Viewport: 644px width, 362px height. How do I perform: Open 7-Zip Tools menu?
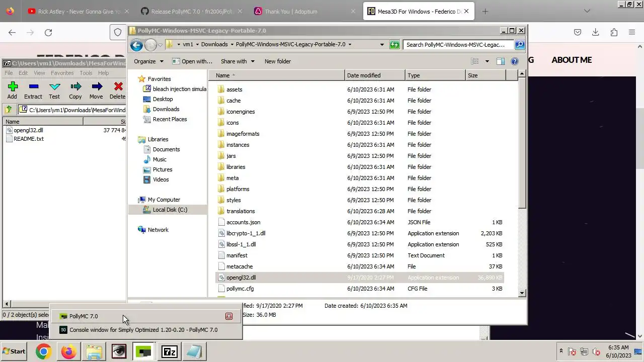click(86, 73)
